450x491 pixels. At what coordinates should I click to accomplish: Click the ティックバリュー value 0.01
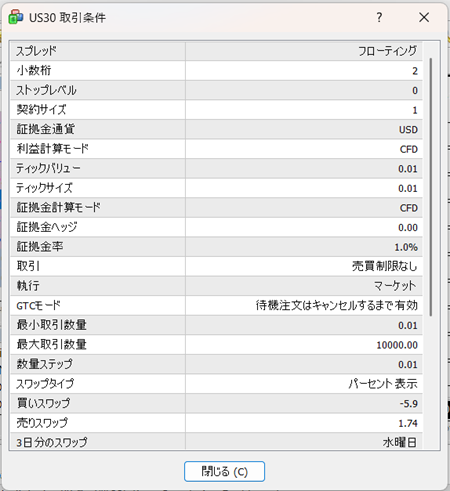[x=408, y=169]
